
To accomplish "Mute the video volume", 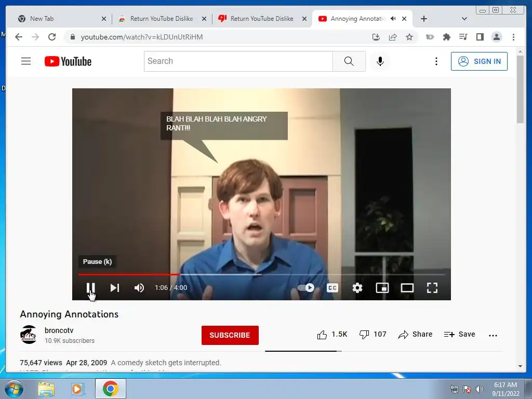I will click(x=139, y=288).
